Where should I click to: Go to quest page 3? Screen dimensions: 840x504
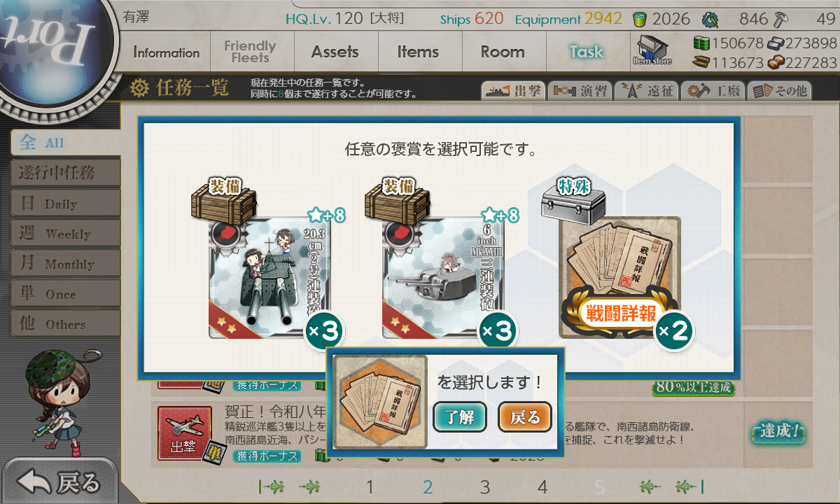pos(485,487)
